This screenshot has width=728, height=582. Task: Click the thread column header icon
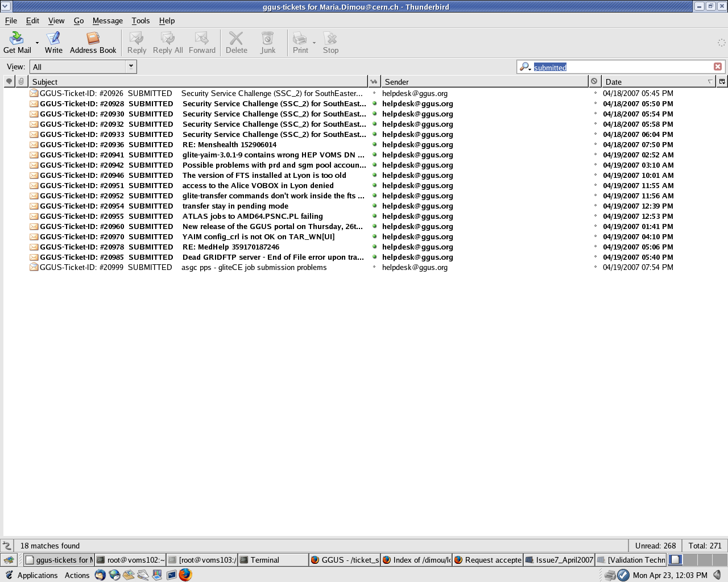[x=9, y=81]
